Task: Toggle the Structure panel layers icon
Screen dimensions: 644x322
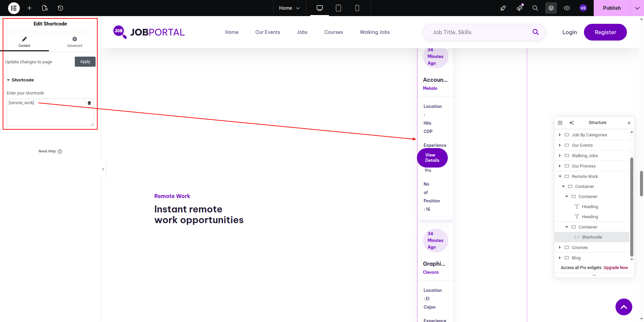Action: pos(551,8)
